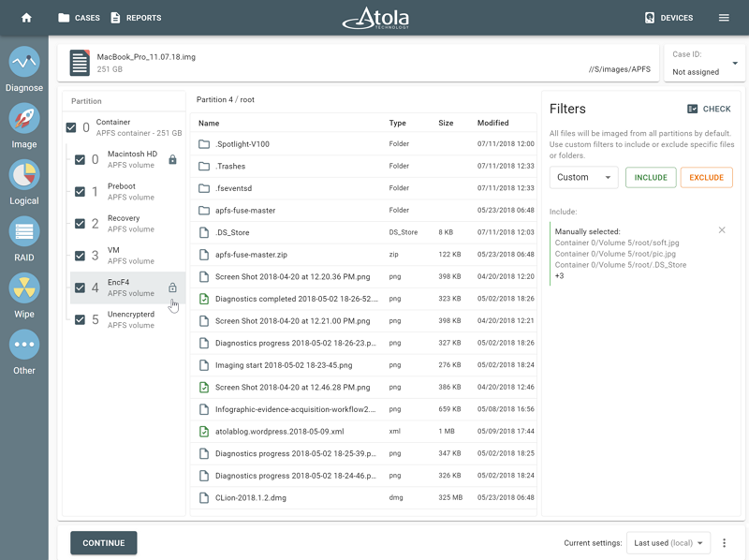Click the 'Imaging start 2018-05-02 18-23-45.png' file name
This screenshot has height=560, width=749.
click(284, 365)
